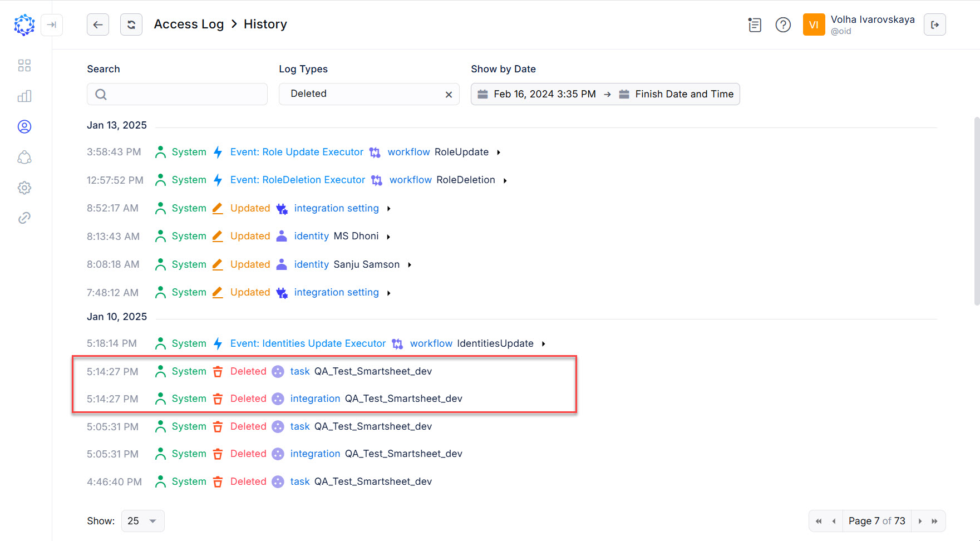Expand the identity MS Dhoni log entry
This screenshot has height=541, width=980.
388,236
